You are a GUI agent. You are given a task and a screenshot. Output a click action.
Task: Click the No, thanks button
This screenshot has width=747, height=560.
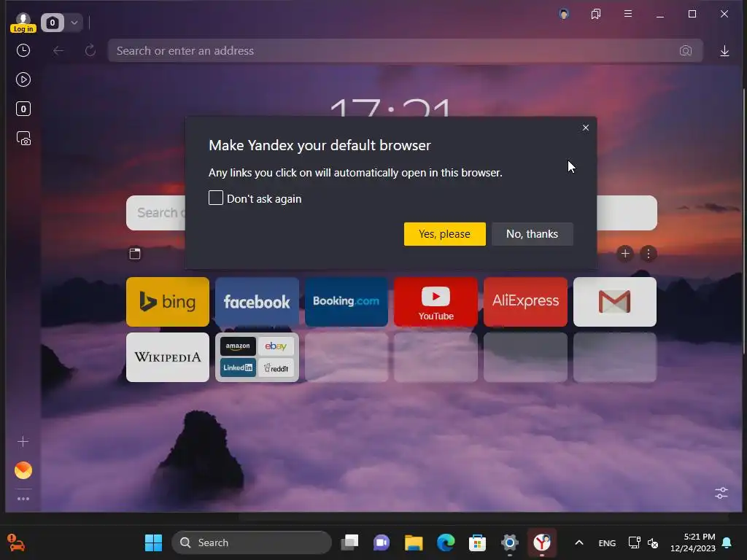click(x=532, y=234)
